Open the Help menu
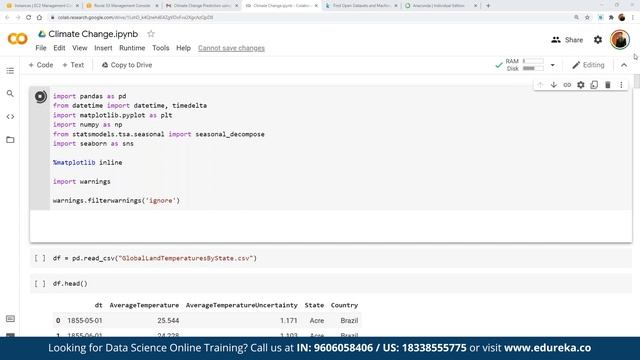This screenshot has width=640, height=360. 184,48
